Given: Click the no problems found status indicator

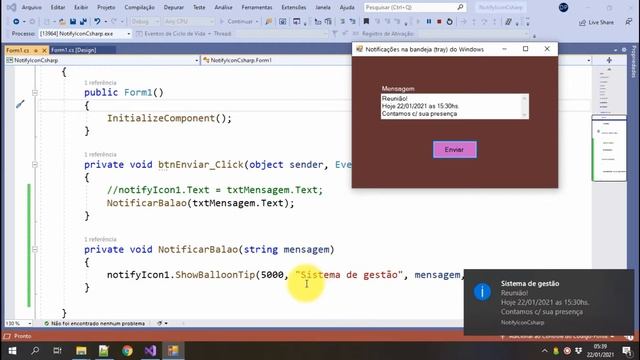Looking at the screenshot, I should (x=94, y=323).
